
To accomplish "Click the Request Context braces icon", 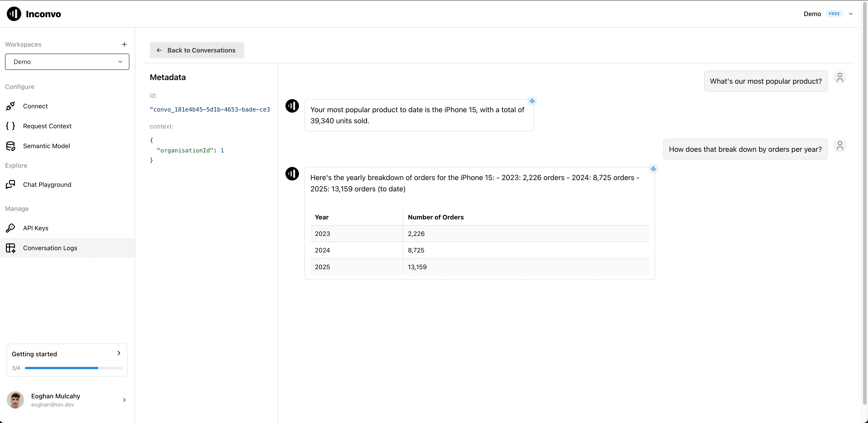I will tap(10, 126).
